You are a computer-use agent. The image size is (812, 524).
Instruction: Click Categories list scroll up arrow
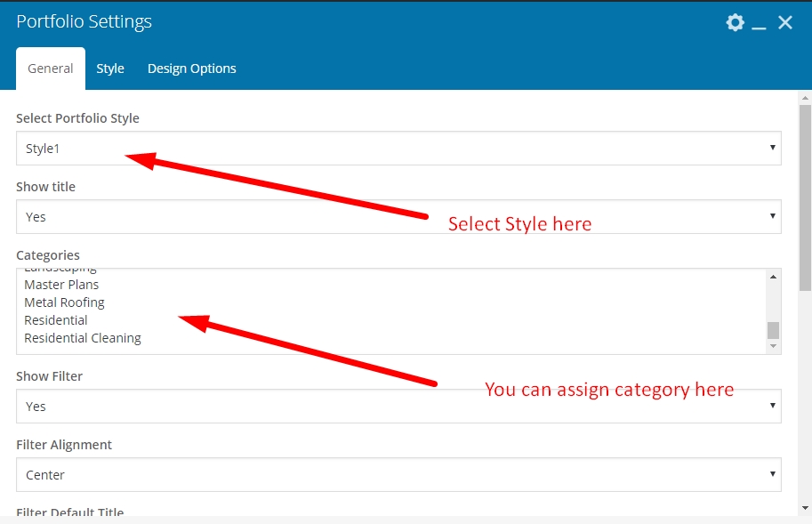click(x=773, y=277)
